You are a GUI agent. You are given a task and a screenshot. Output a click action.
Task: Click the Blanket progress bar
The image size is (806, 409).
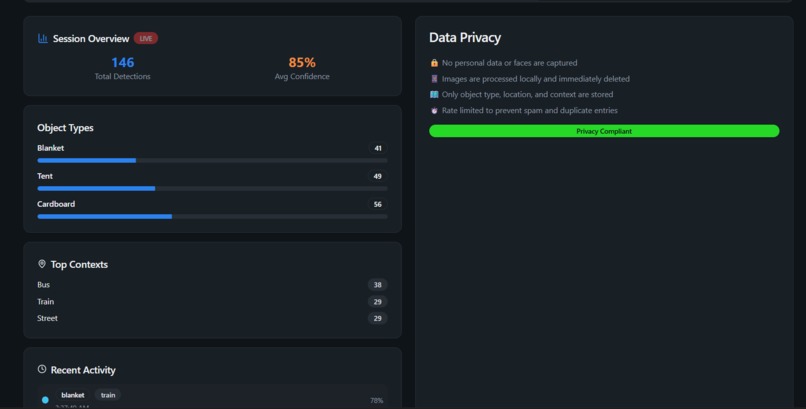click(x=212, y=160)
